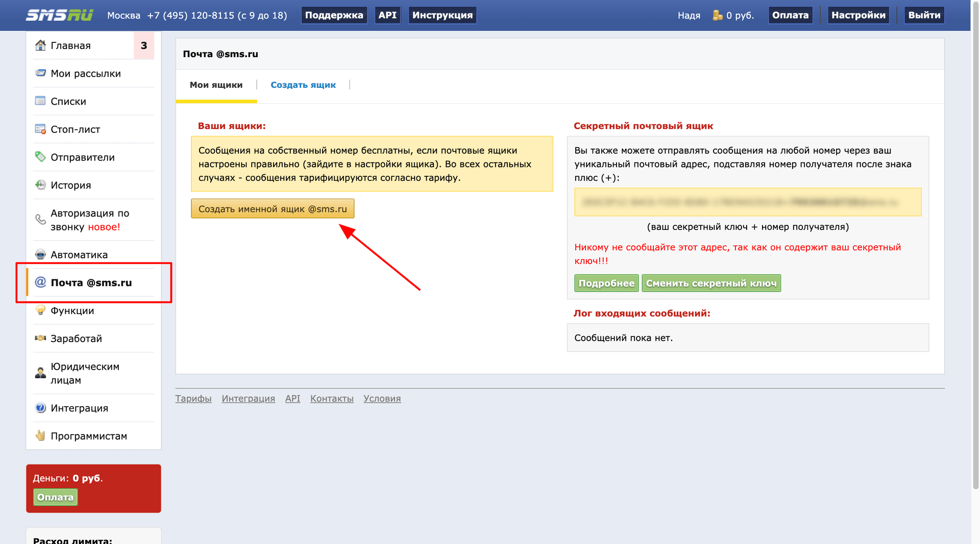Click the person icon beside Юридическим лицам
The image size is (980, 544).
(x=40, y=373)
